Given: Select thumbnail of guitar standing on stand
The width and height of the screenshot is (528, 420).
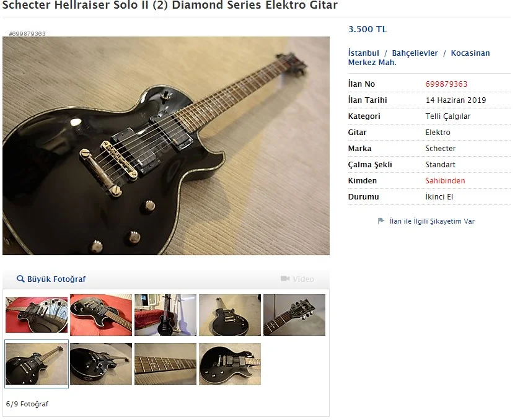Looking at the screenshot, I should pyautogui.click(x=165, y=315).
